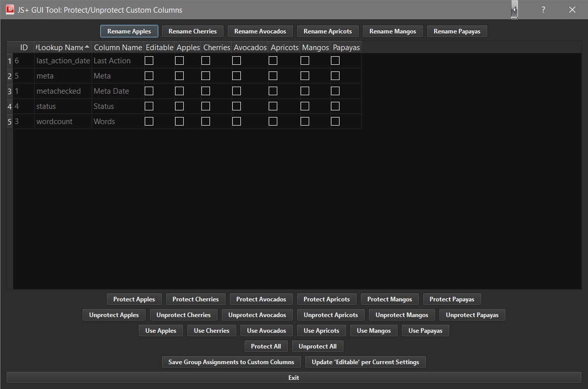Toggle Editable checkbox for last_action_date row
Screen dimensions: 588x389
(x=149, y=60)
